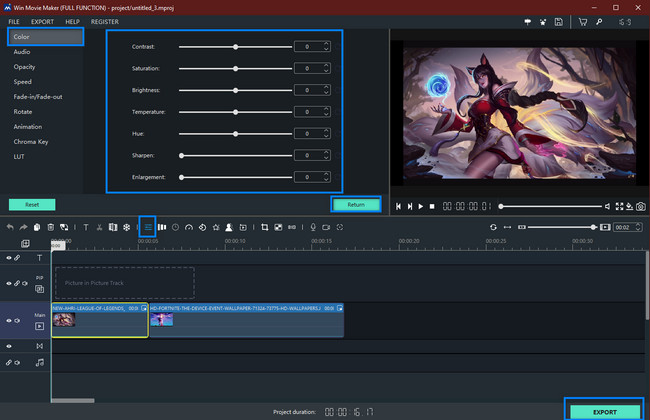
Task: Open the HELP menu
Action: click(x=72, y=22)
